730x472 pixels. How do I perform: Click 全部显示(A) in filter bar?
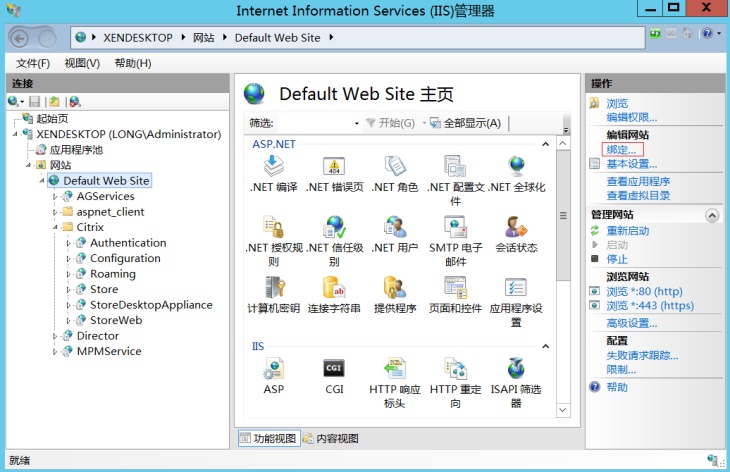pos(466,123)
